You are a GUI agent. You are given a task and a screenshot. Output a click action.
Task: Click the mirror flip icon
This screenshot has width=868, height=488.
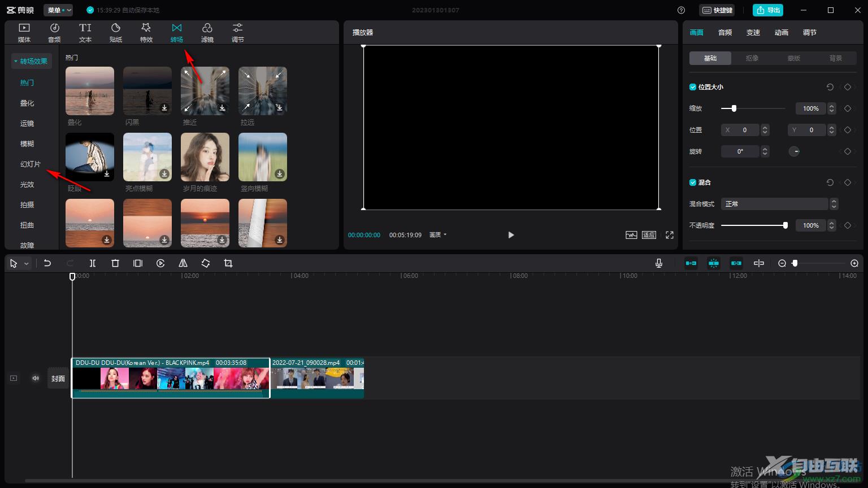pos(183,263)
